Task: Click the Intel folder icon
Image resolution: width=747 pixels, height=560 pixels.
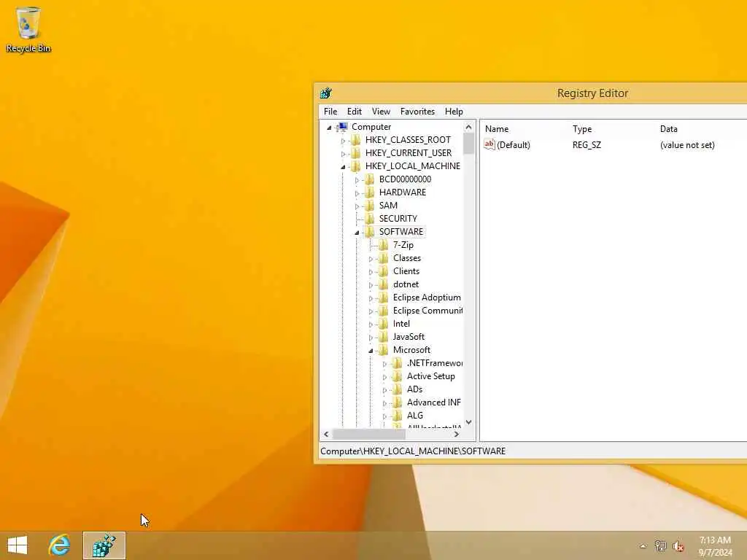Action: (384, 324)
